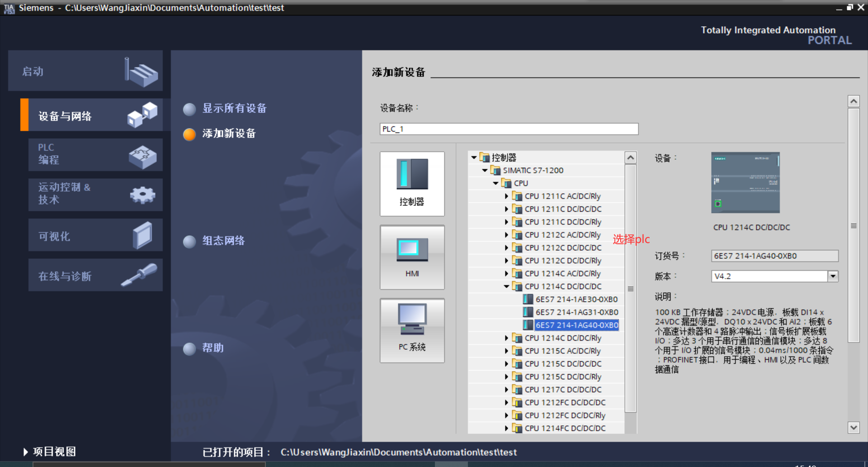The width and height of the screenshot is (868, 467).
Task: Select order number 6ES7 214-1AG31-0XB0
Action: 577,312
